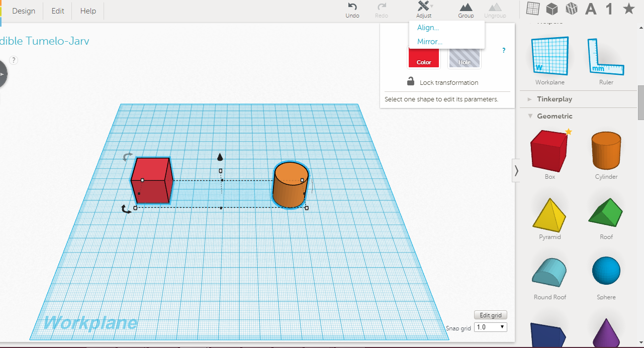
Task: Open the Design menu
Action: click(x=23, y=11)
